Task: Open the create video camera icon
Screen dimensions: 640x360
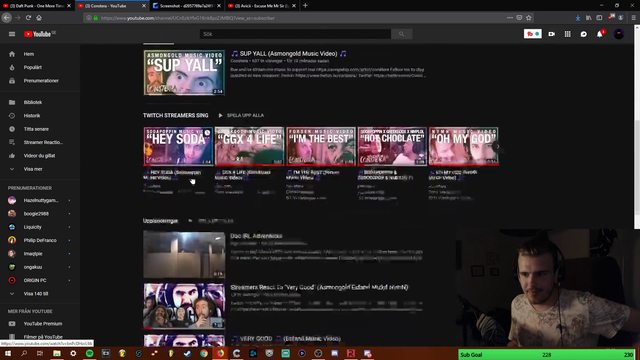Action: click(551, 34)
